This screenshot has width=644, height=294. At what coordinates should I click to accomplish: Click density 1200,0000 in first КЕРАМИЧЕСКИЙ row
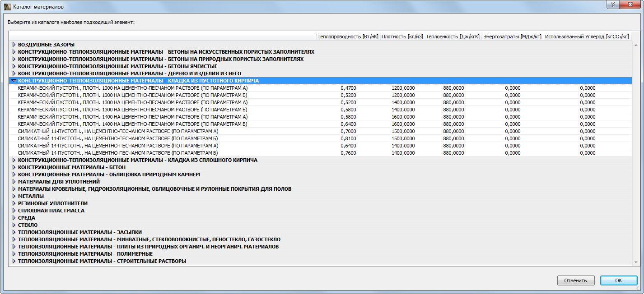(403, 88)
